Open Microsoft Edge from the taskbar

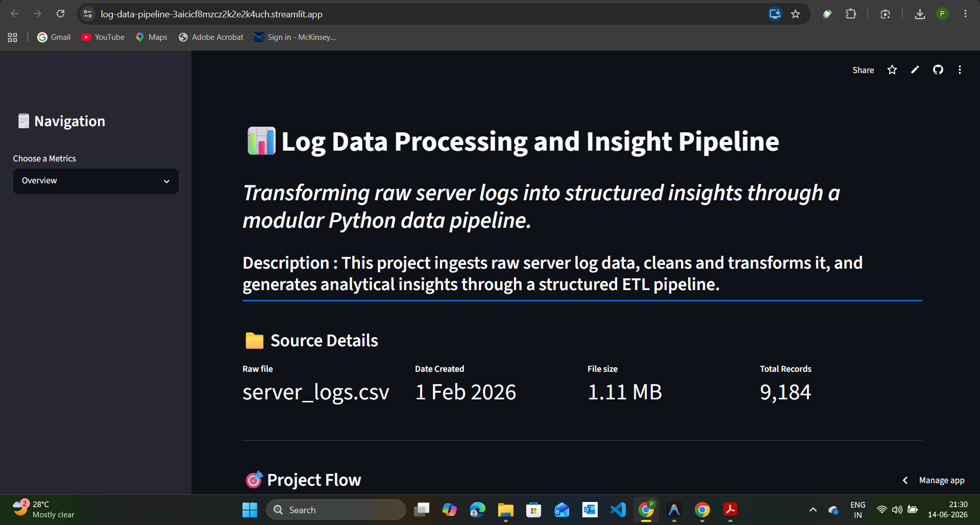[478, 510]
